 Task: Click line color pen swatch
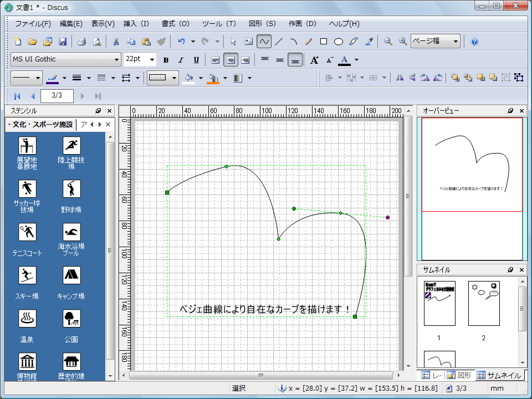click(53, 78)
